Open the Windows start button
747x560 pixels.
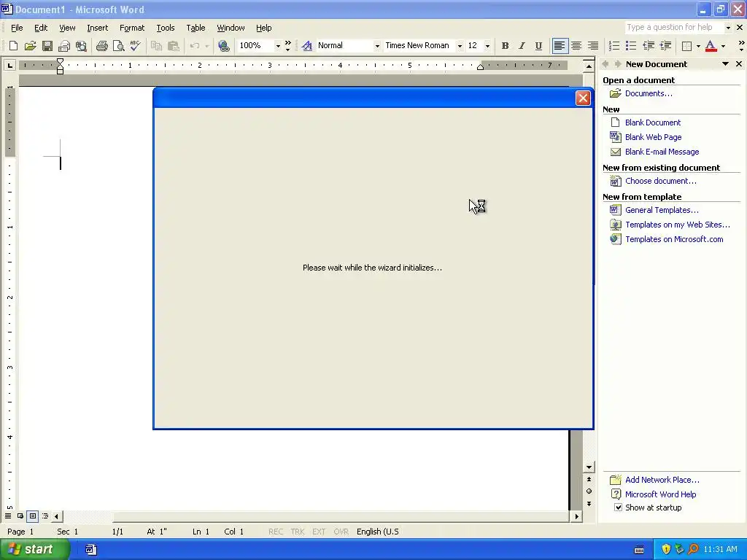click(35, 550)
